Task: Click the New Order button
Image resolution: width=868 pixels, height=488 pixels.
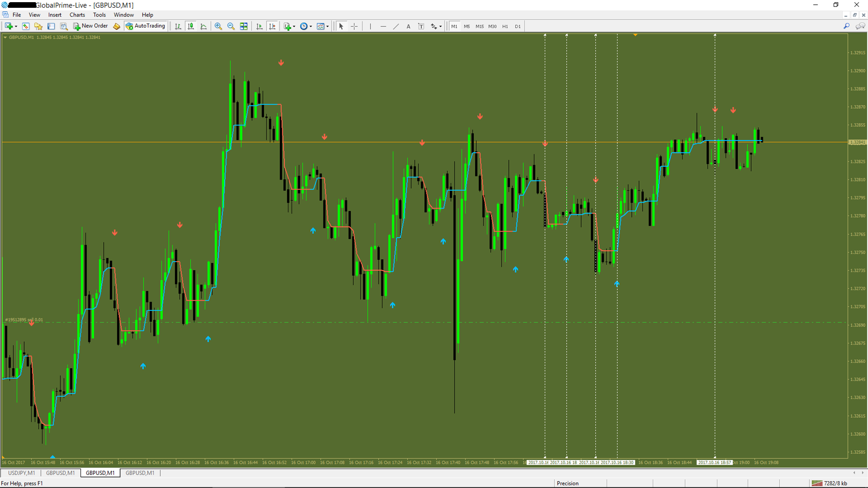Action: click(x=90, y=26)
